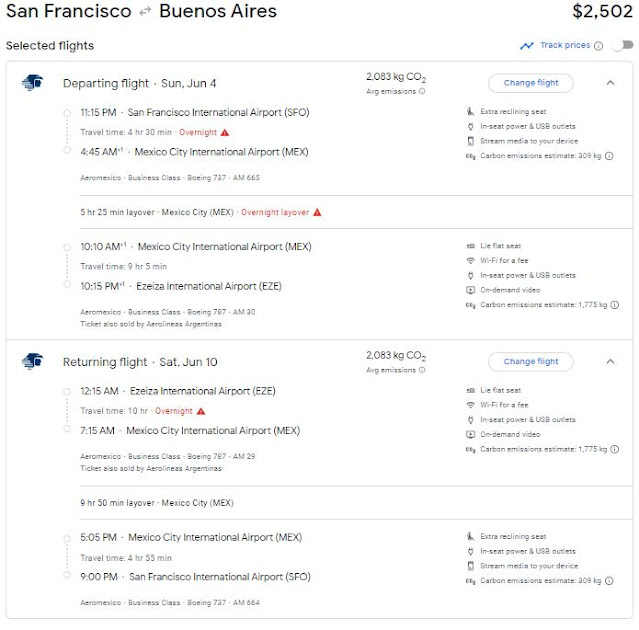This screenshot has width=639, height=630.
Task: Click Aeromexico logo on departing flight
Action: [31, 82]
